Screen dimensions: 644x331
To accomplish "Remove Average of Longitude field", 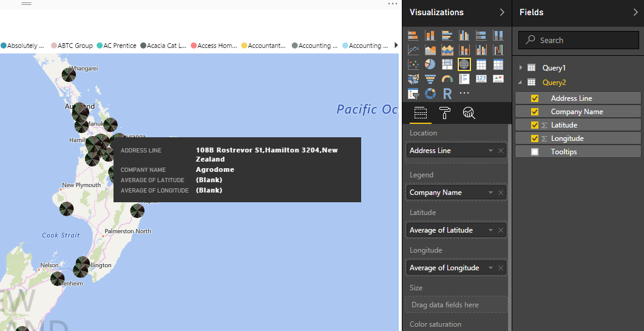I will tap(501, 268).
